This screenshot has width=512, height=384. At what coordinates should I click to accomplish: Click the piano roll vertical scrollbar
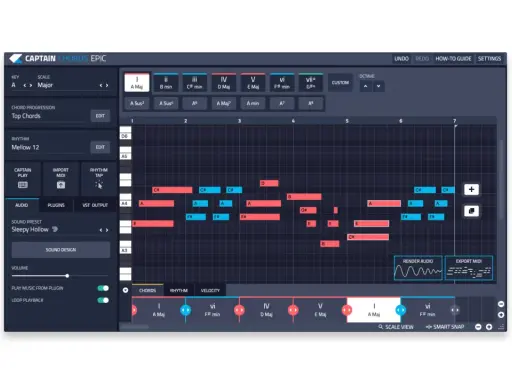pos(501,180)
